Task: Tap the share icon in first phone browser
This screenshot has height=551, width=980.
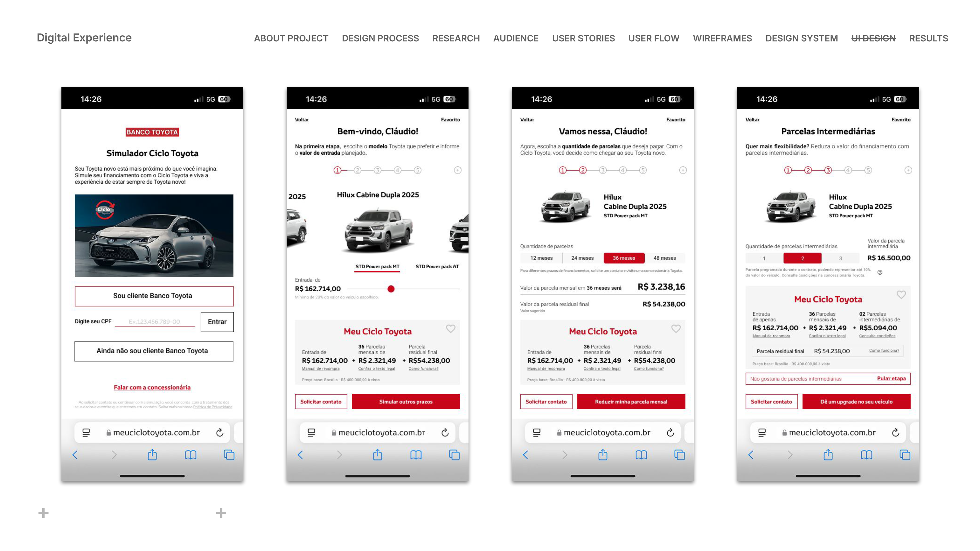Action: pyautogui.click(x=152, y=454)
